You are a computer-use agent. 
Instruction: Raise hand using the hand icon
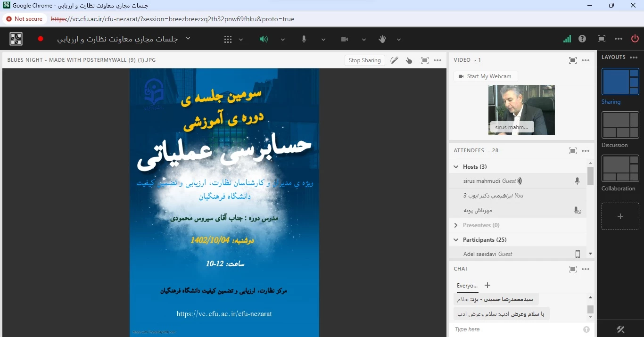[x=382, y=39]
